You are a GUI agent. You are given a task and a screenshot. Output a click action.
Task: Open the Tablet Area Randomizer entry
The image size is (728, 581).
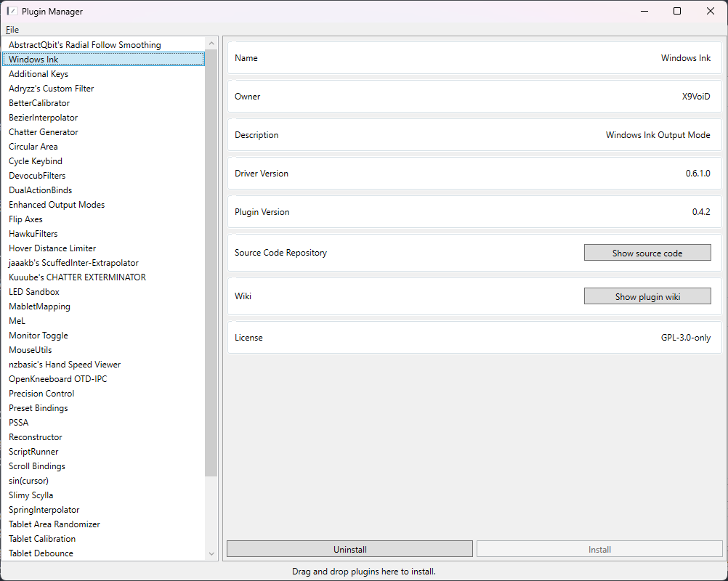pos(54,524)
